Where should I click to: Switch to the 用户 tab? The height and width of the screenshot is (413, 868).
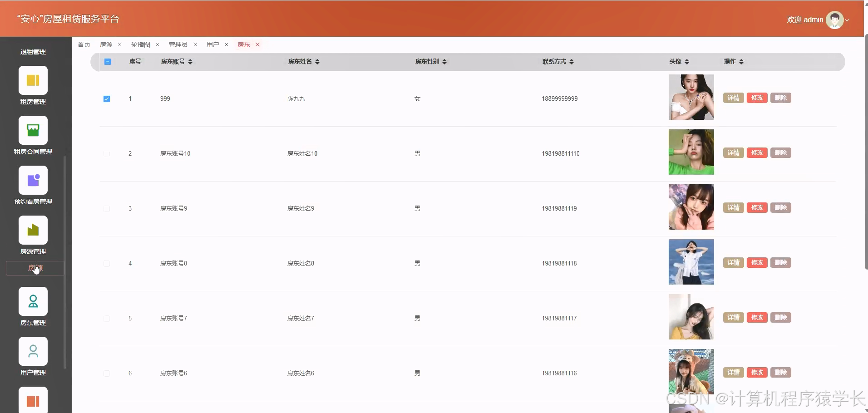212,44
